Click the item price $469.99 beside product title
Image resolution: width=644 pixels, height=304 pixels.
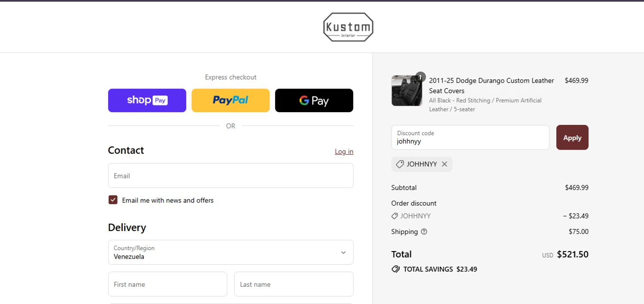(577, 80)
